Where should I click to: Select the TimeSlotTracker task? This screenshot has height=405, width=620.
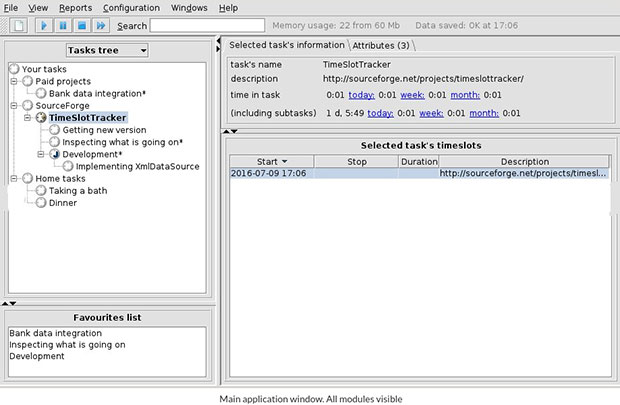[88, 118]
